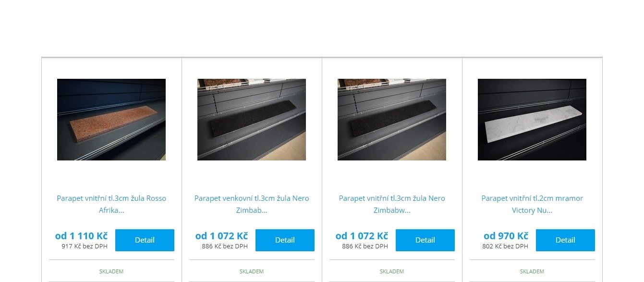The width and height of the screenshot is (644, 282).
Task: Open the vnitřní Nero Zimbabwe parapet image
Action: (x=392, y=120)
